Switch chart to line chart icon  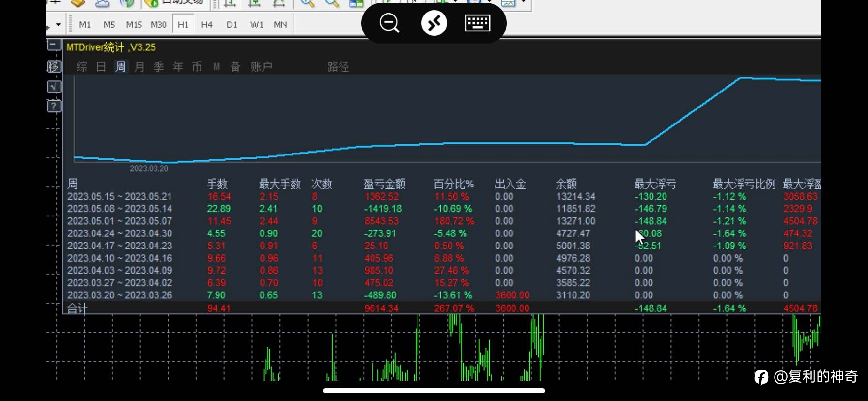[279, 3]
